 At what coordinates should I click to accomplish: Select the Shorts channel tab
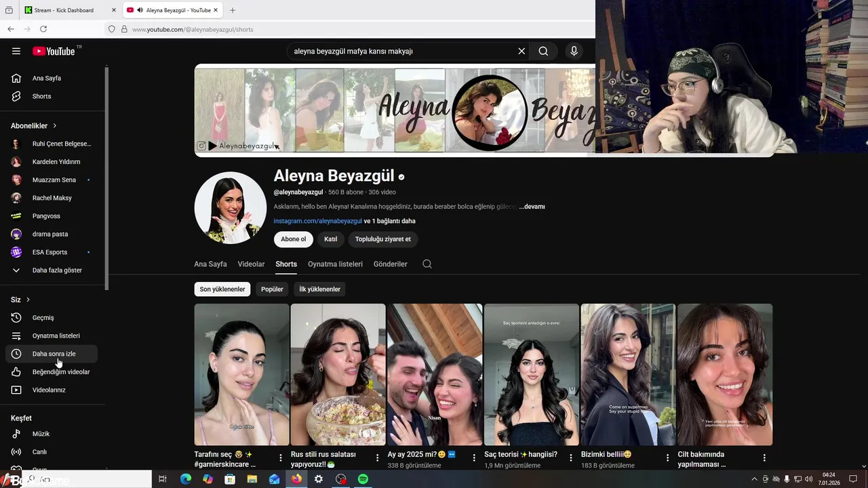(x=286, y=264)
